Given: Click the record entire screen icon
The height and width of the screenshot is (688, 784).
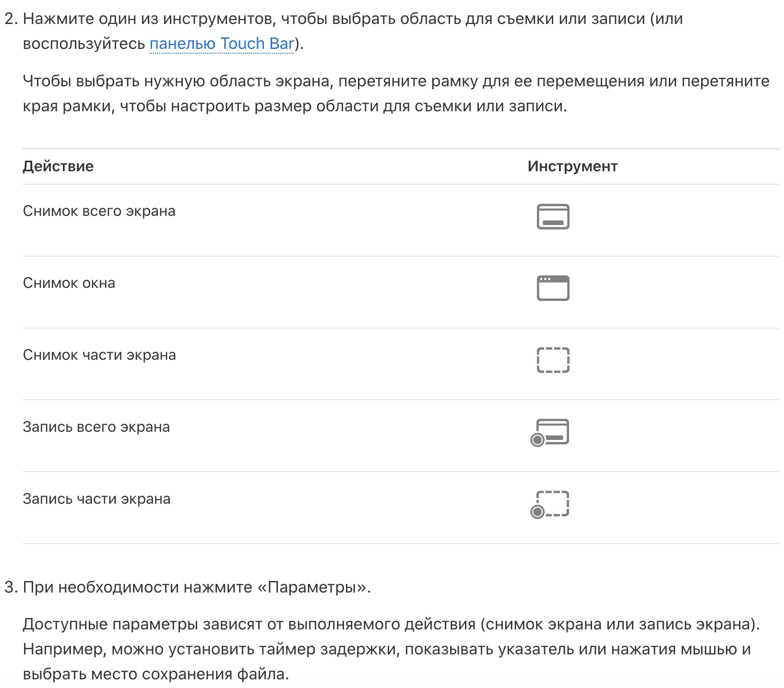Looking at the screenshot, I should click(551, 432).
